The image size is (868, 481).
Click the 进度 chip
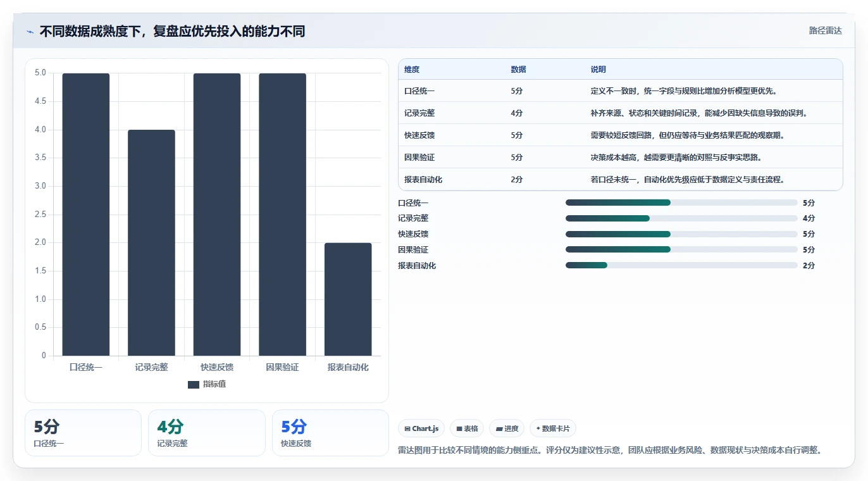point(507,428)
